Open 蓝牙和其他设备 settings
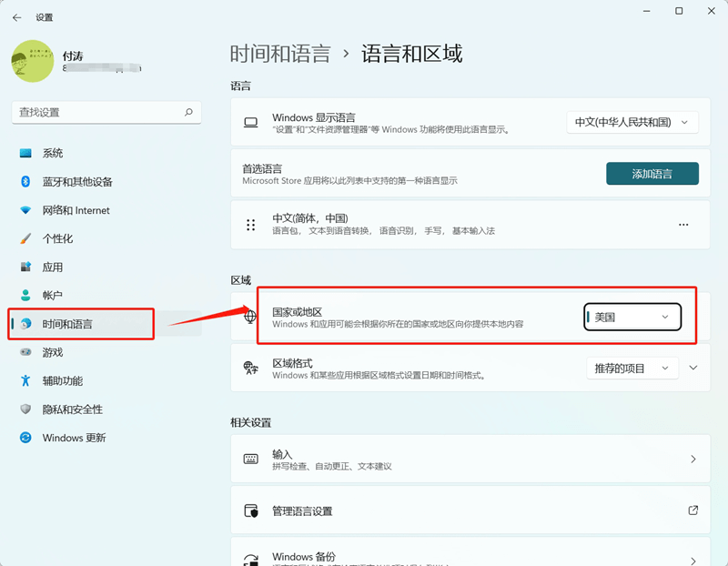 pos(106,182)
